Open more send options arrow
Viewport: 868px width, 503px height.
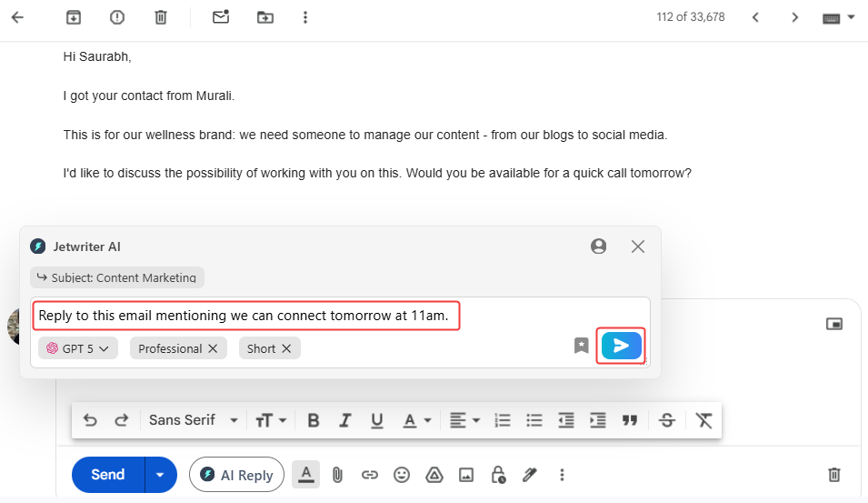161,475
